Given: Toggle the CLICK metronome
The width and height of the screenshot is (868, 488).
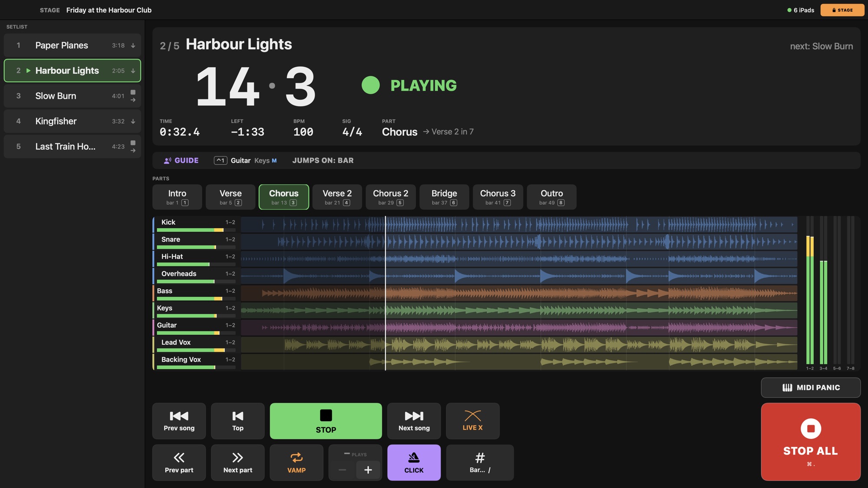Looking at the screenshot, I should pos(414,462).
